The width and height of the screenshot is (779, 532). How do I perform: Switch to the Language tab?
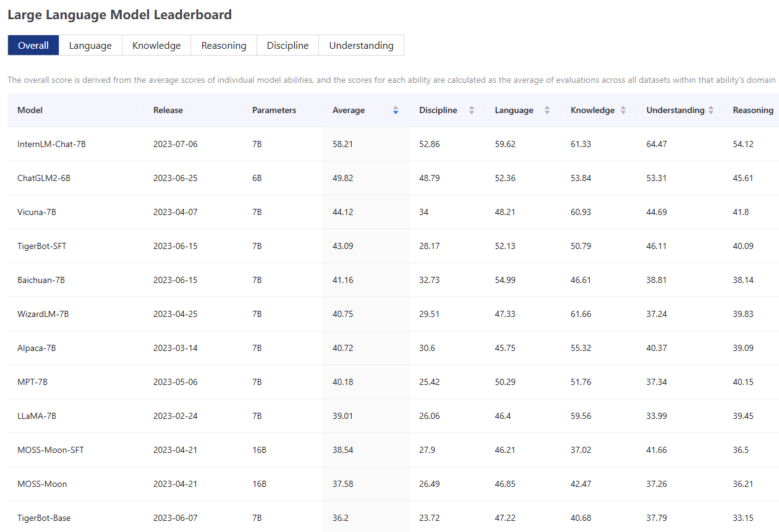coord(90,46)
